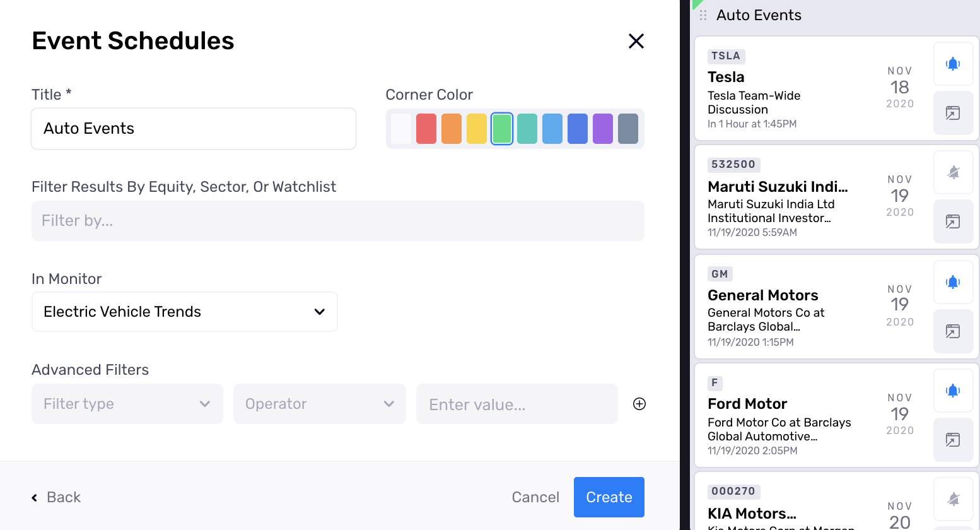The width and height of the screenshot is (980, 530).
Task: Select the dark blue corner color swatch
Action: point(578,129)
